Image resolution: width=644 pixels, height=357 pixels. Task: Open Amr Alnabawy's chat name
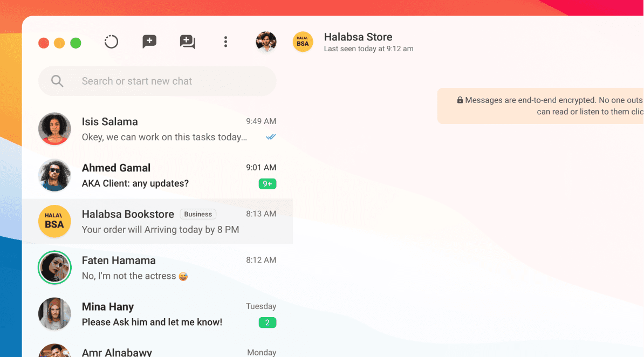point(117,353)
